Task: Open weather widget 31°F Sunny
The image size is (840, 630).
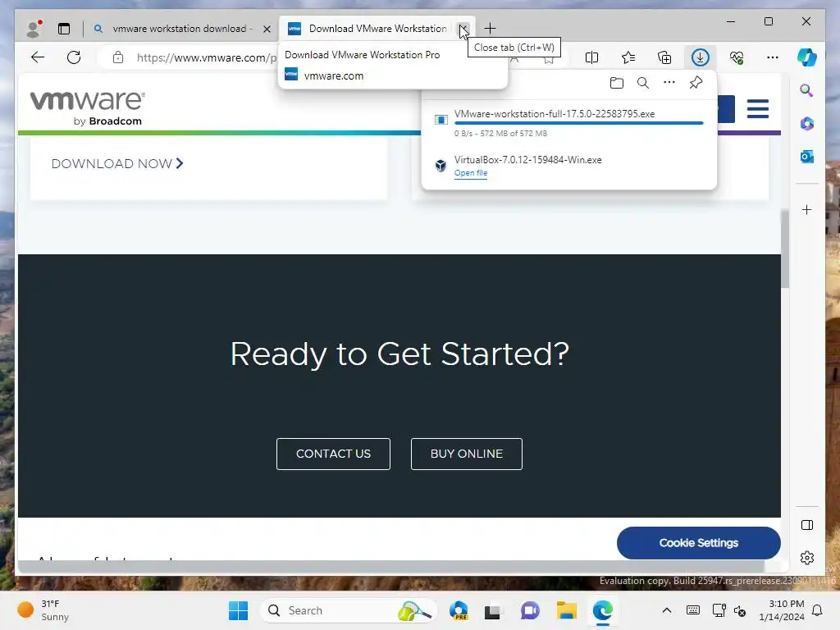Action: click(x=43, y=610)
